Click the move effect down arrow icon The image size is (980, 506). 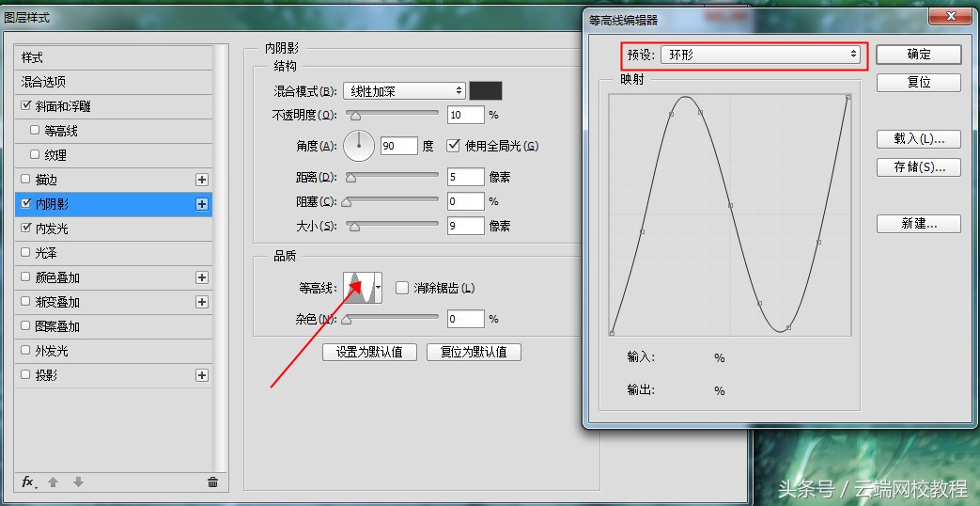[78, 482]
